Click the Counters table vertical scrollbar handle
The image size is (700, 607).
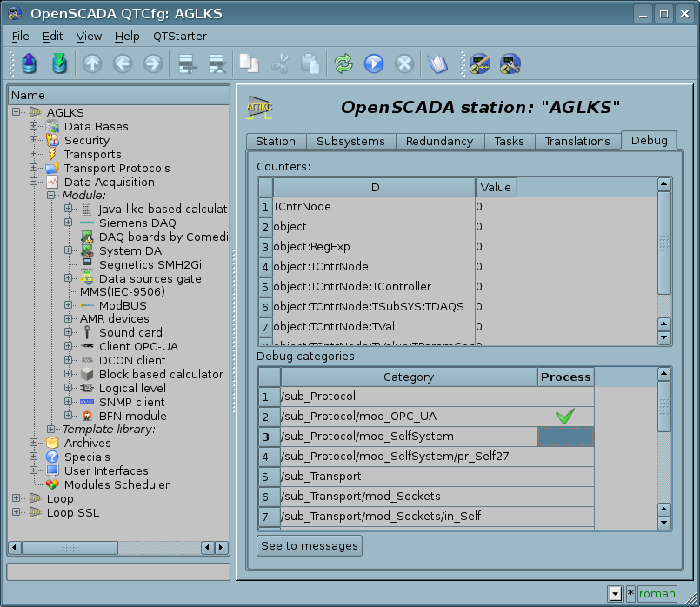click(664, 243)
